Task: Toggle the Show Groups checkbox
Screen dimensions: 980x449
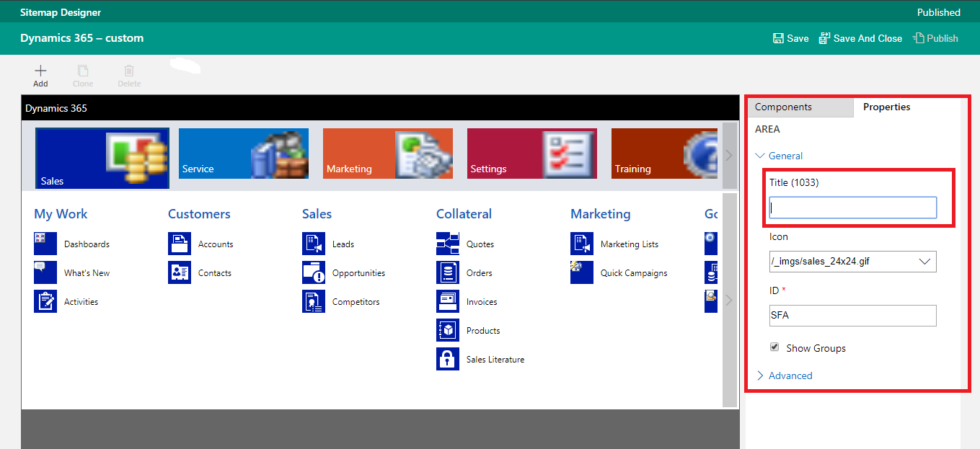Action: 774,347
